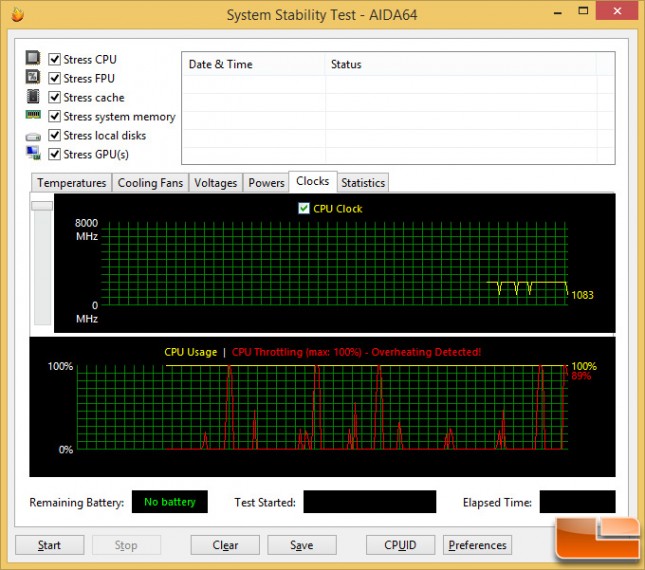Open the Statistics tab
Viewport: 645px width, 570px height.
363,183
